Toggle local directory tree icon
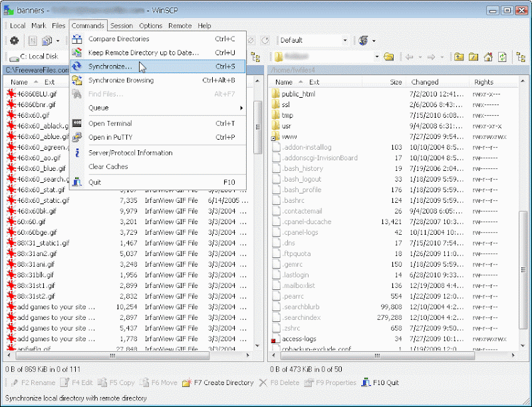The width and height of the screenshot is (532, 407). click(x=256, y=57)
